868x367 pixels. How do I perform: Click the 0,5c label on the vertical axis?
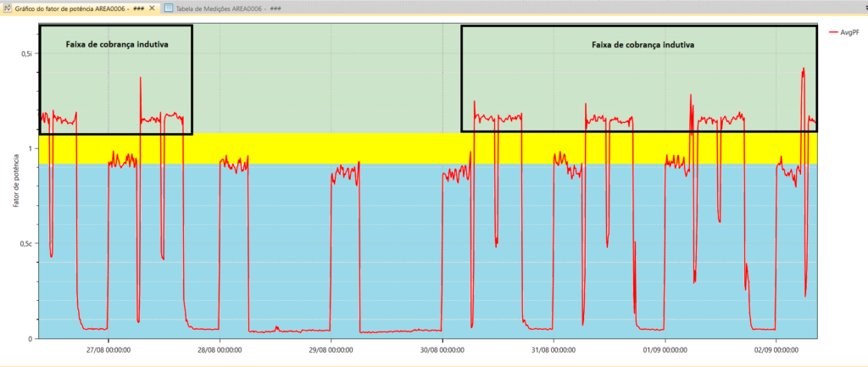click(x=26, y=244)
